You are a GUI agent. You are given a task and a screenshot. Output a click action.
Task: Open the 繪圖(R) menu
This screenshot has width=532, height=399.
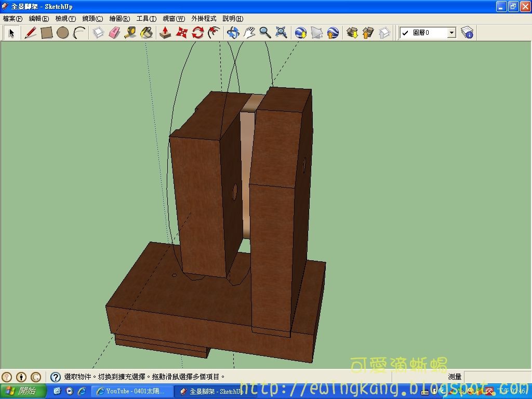point(120,19)
